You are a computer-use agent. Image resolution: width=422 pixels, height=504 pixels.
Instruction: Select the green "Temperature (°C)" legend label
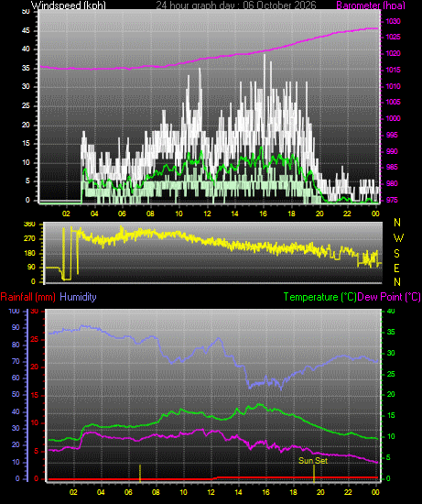point(320,297)
